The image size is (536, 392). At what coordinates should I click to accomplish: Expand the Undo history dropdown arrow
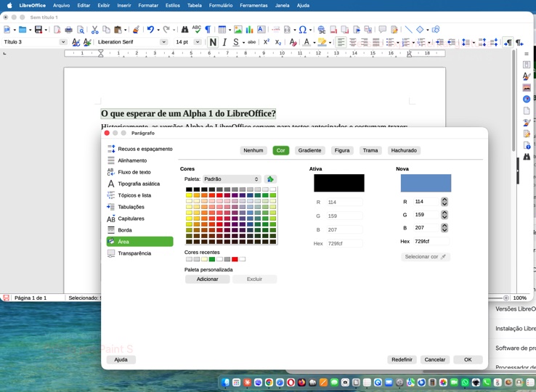(x=158, y=30)
